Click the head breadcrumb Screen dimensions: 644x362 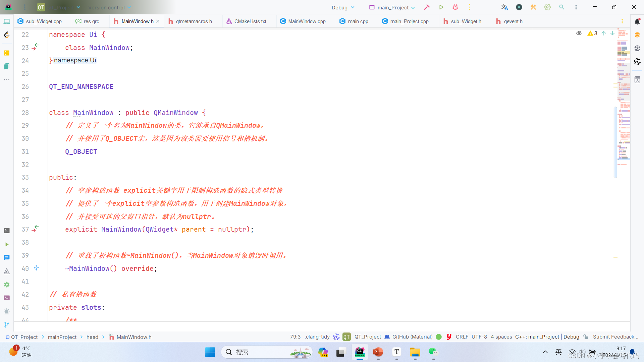click(x=92, y=337)
